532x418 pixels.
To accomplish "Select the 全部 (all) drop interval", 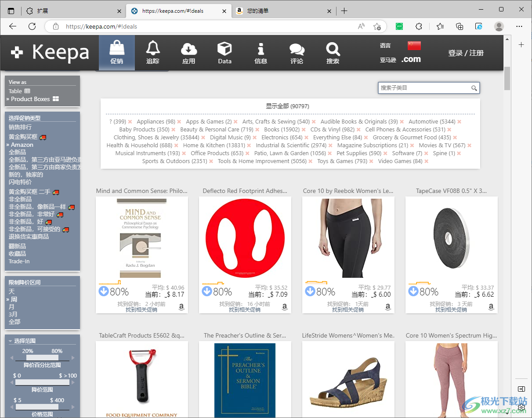I will tap(14, 321).
